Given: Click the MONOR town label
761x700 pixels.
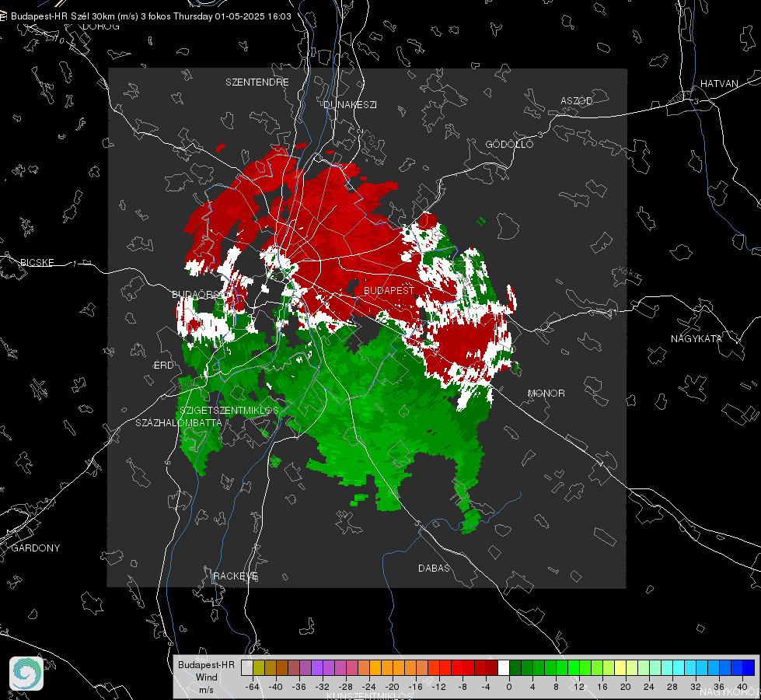Looking at the screenshot, I should point(546,394).
